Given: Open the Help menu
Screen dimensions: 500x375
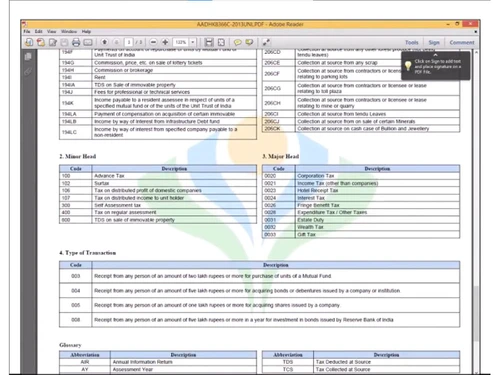Looking at the screenshot, I should point(86,32).
